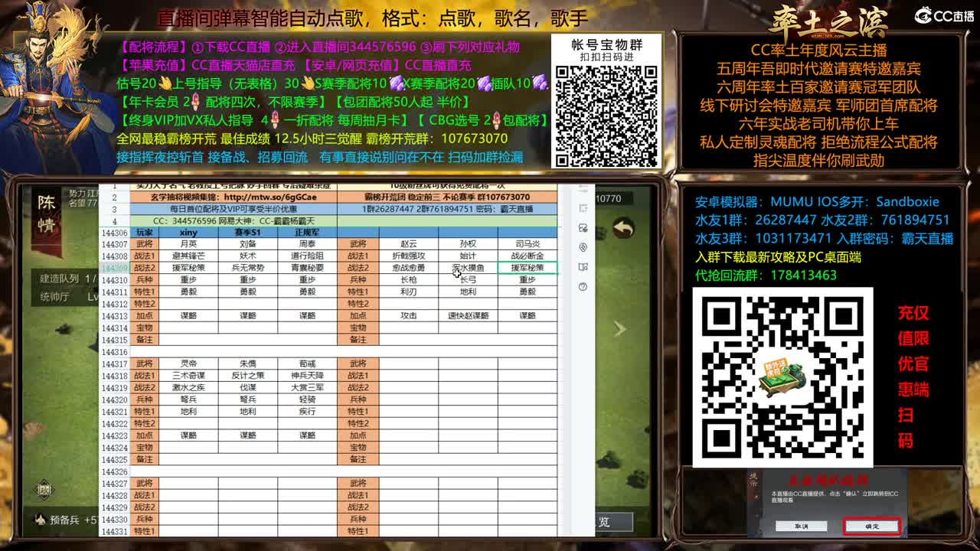Select the 长弓 cell
This screenshot has width=980, height=551.
pos(468,280)
